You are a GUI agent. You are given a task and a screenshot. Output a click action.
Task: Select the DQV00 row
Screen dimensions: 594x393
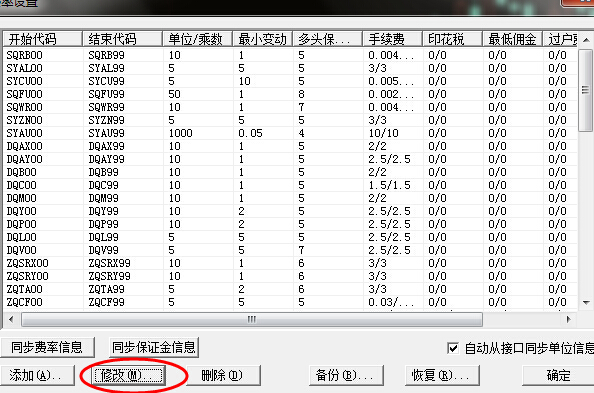click(x=290, y=250)
